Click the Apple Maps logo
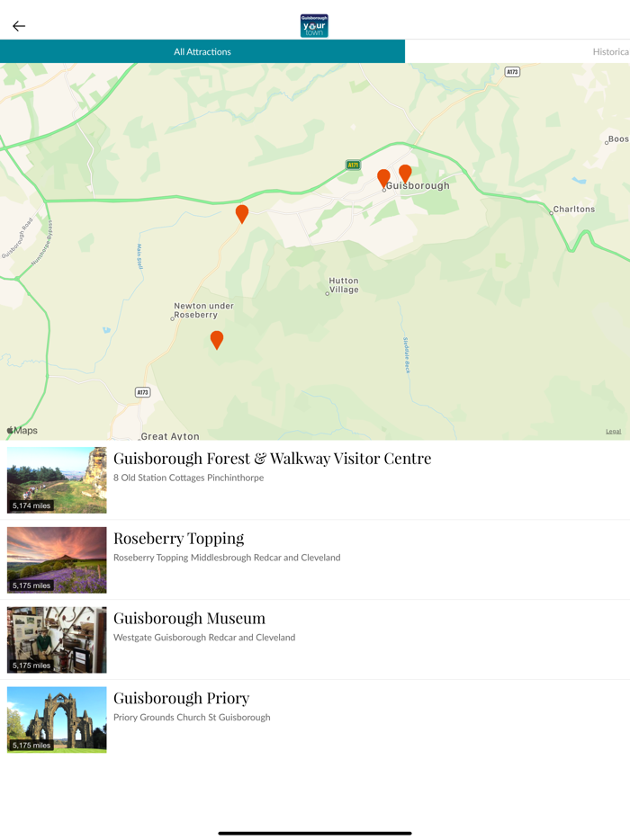Image resolution: width=630 pixels, height=840 pixels. point(22,430)
